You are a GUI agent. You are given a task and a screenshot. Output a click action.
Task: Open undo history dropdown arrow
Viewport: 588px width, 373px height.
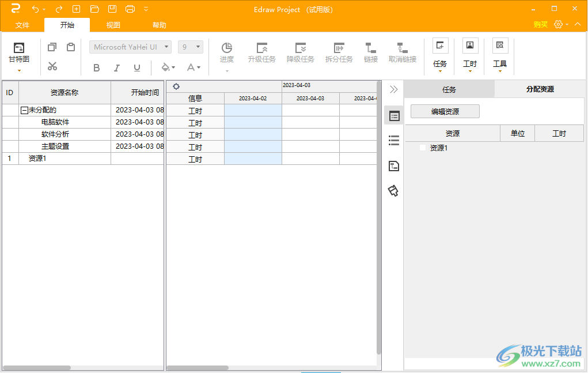click(x=44, y=9)
